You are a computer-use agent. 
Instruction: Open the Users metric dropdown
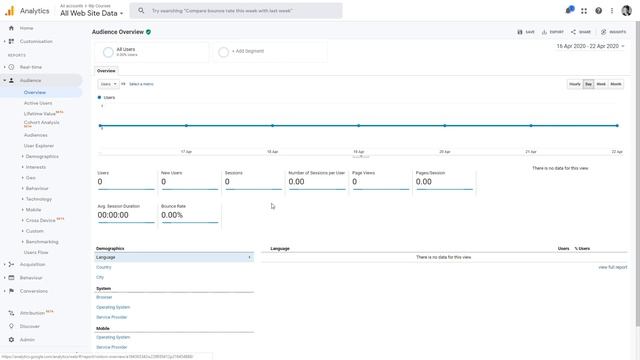pos(108,84)
